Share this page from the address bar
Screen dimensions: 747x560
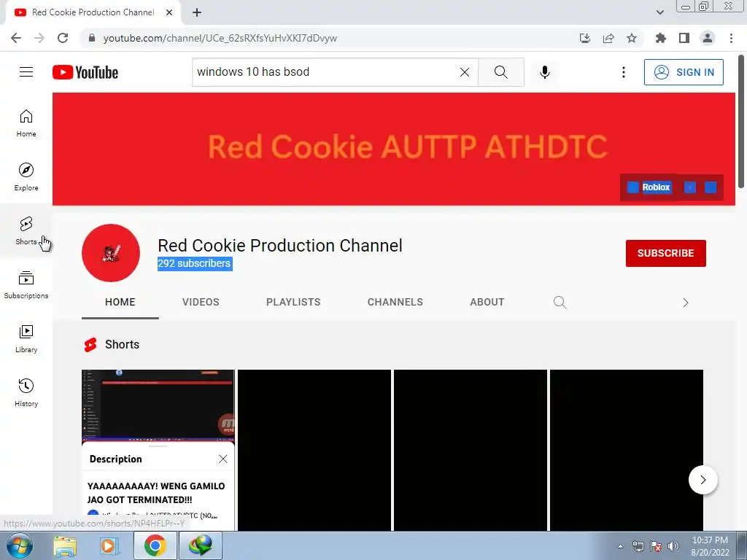point(608,38)
